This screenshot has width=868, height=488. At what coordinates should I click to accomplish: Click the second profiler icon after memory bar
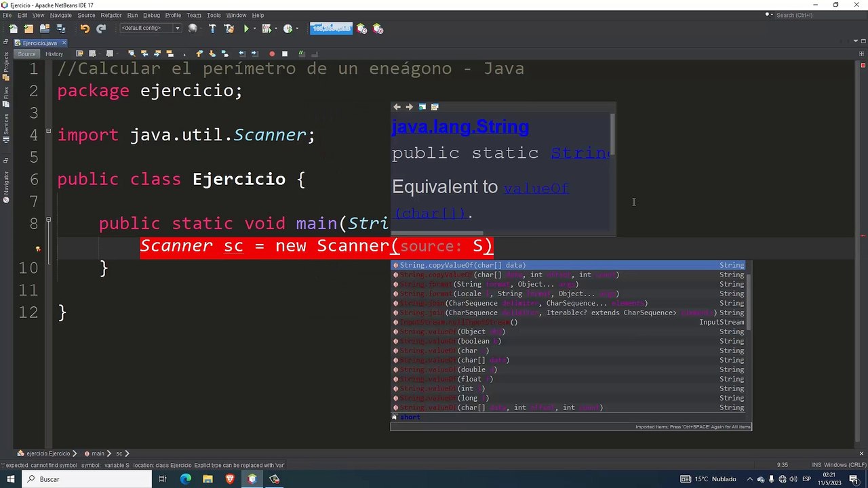(378, 28)
